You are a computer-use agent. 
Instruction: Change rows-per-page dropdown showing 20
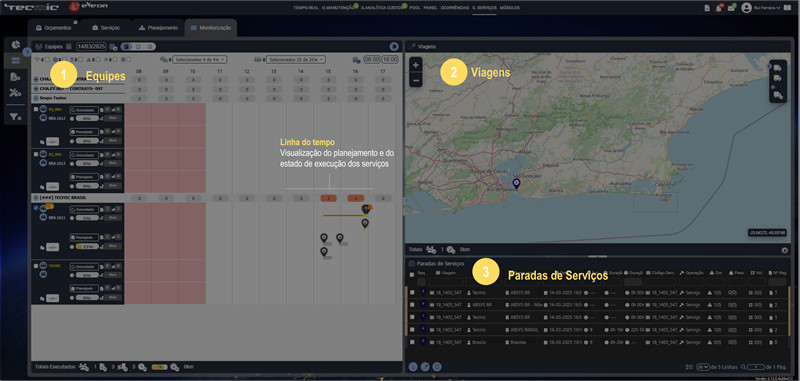[x=703, y=367]
